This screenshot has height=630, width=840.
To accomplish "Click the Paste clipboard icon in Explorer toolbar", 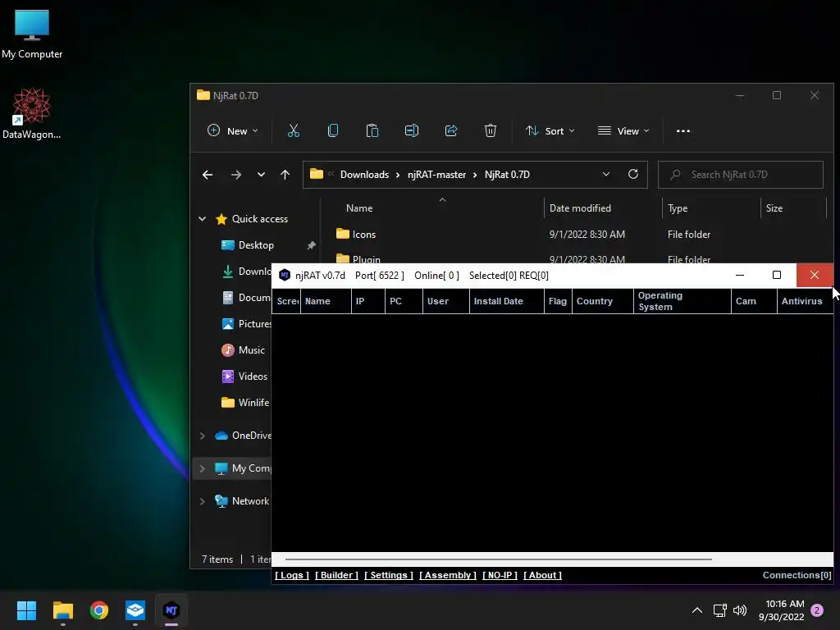I will tap(372, 130).
